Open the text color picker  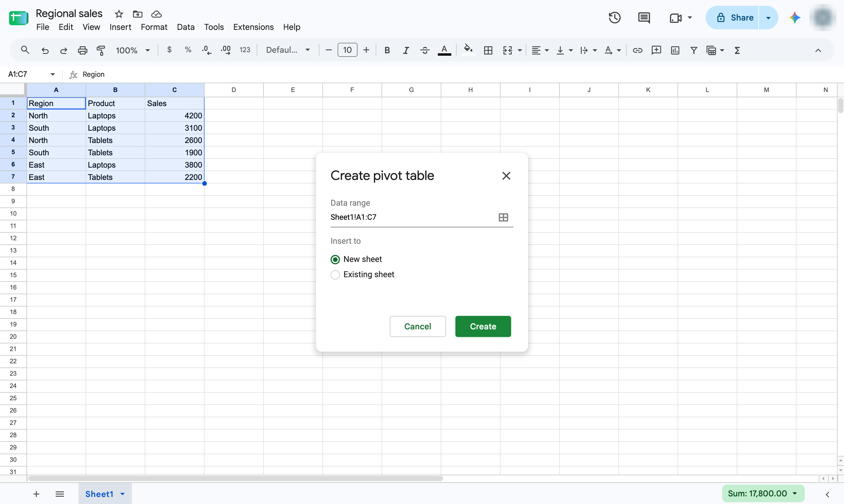coord(444,50)
